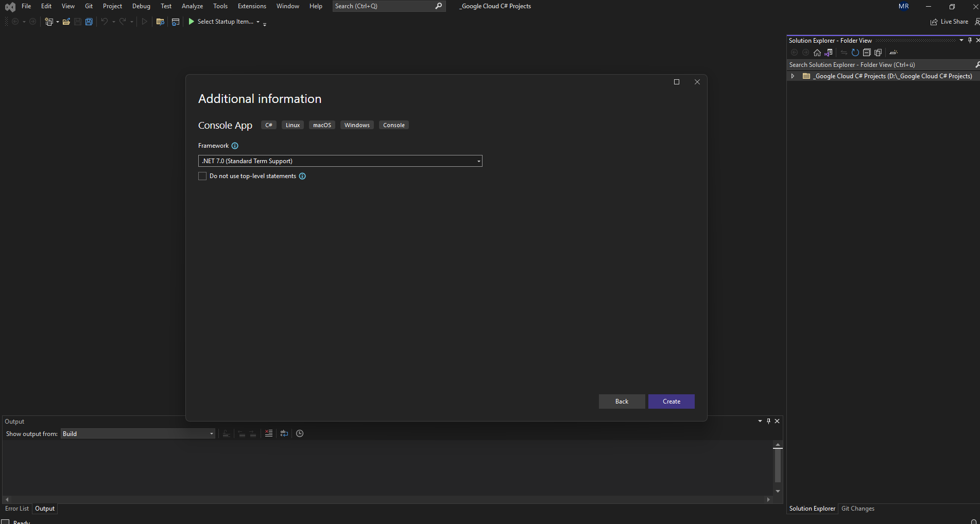Screen dimensions: 980x524
Task: Click Collapse All icon in Solution Explorer
Action: (867, 53)
